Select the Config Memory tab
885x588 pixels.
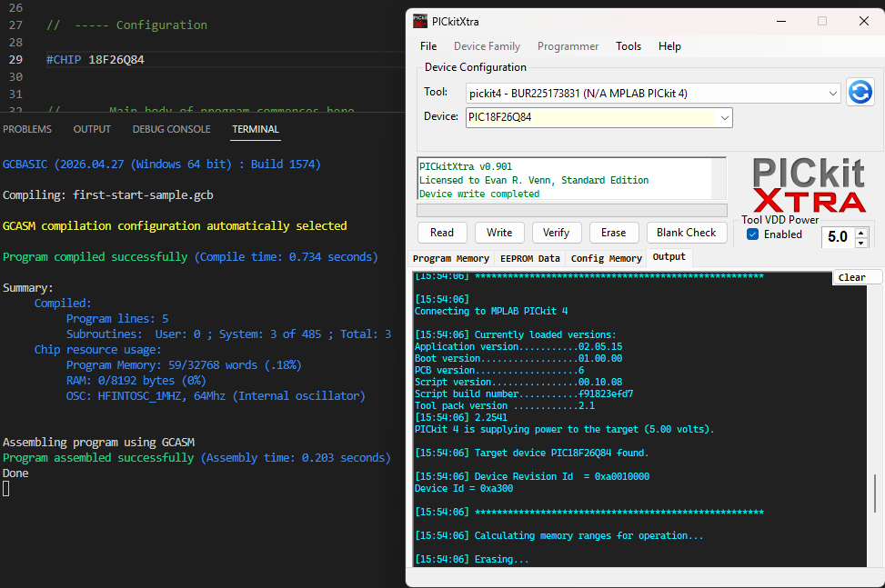(x=607, y=258)
